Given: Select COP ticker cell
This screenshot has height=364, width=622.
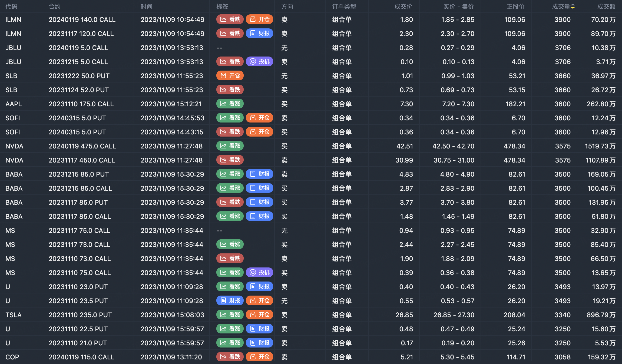Looking at the screenshot, I should click(x=12, y=357).
